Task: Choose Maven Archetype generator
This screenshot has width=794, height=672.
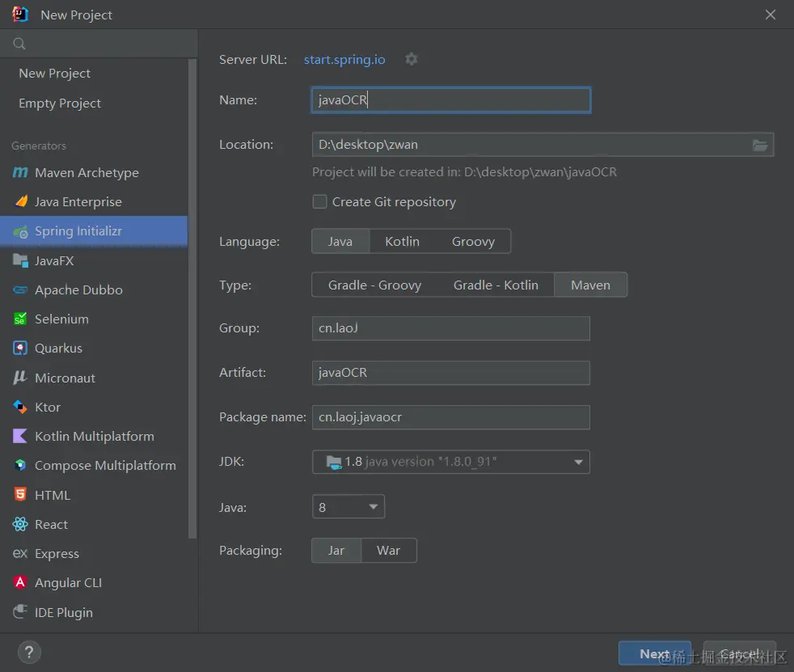Action: 94,173
